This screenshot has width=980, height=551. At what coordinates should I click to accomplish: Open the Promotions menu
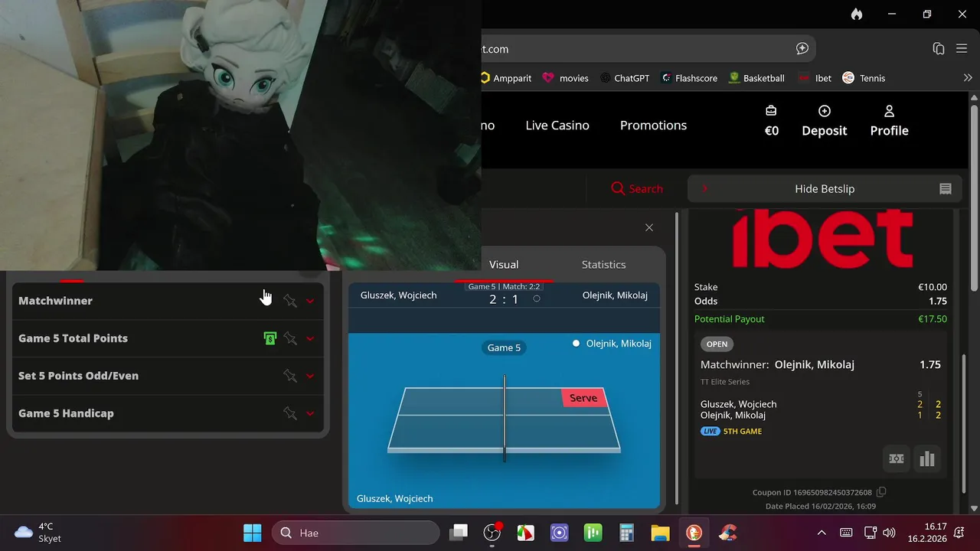coord(653,126)
